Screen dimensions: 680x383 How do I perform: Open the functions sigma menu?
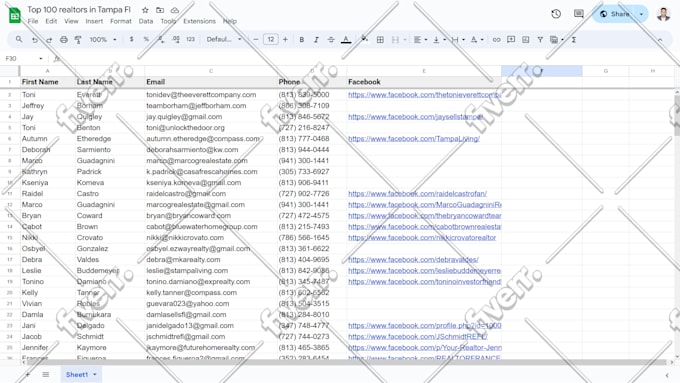pyautogui.click(x=574, y=39)
